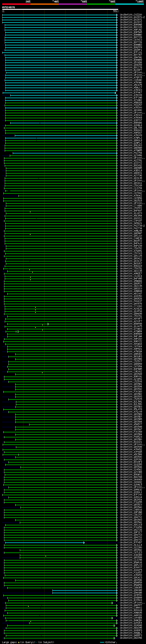Select the UniRef100_Q94G59 label
The width and height of the screenshot is (146, 644).
(131, 65)
